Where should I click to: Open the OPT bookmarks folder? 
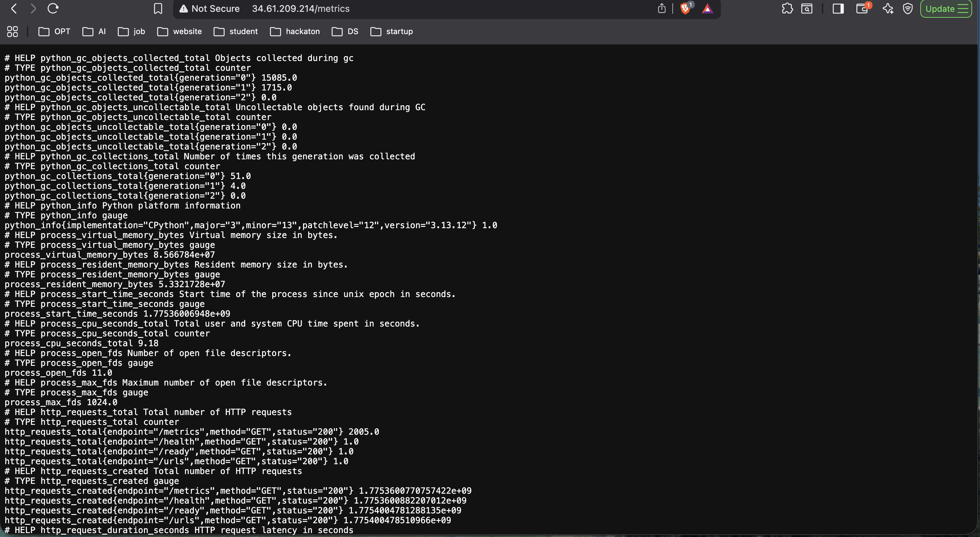tap(54, 31)
